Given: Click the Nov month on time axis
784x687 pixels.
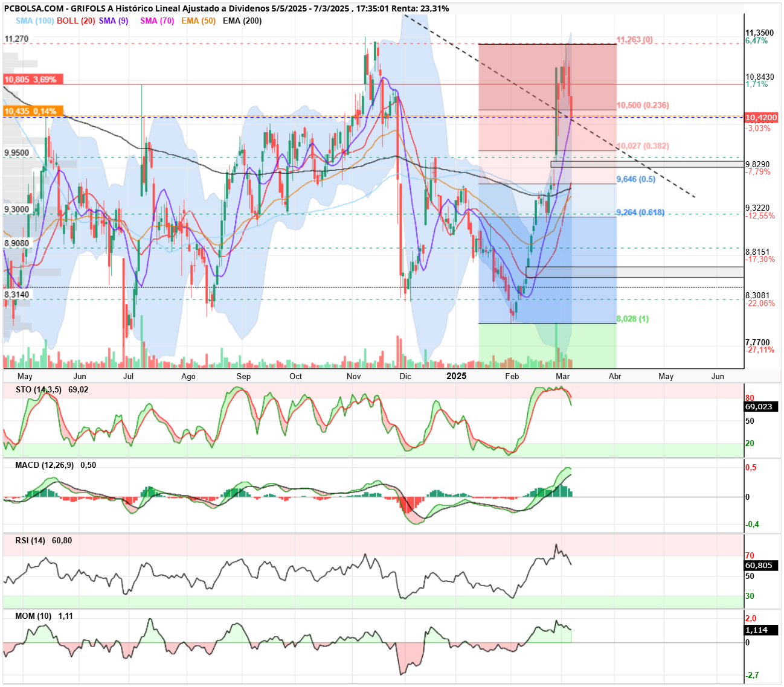Looking at the screenshot, I should [x=354, y=376].
